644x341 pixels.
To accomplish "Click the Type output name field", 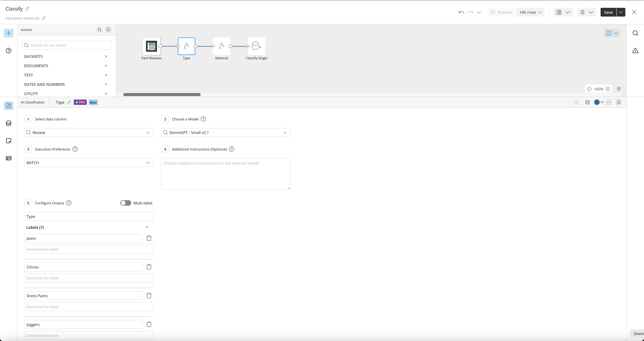I will click(x=89, y=216).
